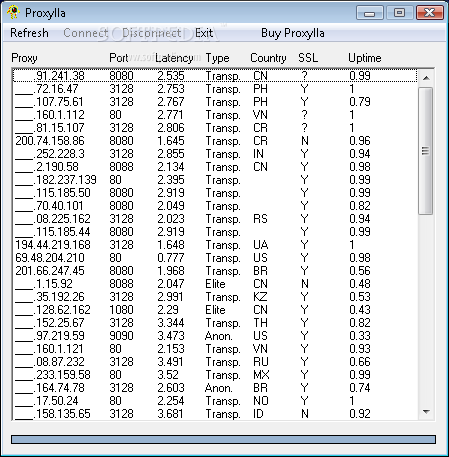Click country code MX
The height and width of the screenshot is (457, 449).
pos(261,375)
